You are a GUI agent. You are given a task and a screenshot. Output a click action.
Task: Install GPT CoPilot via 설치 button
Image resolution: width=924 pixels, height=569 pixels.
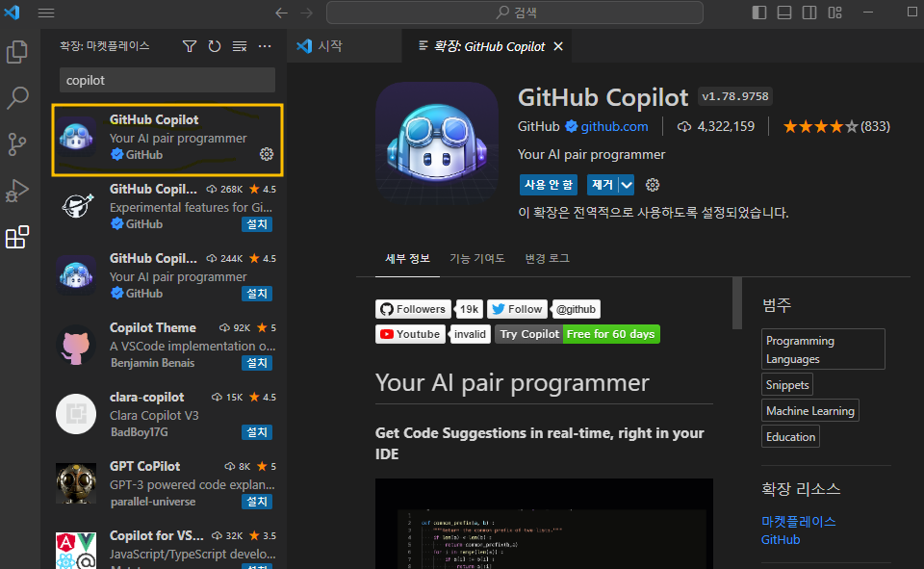[x=257, y=502]
